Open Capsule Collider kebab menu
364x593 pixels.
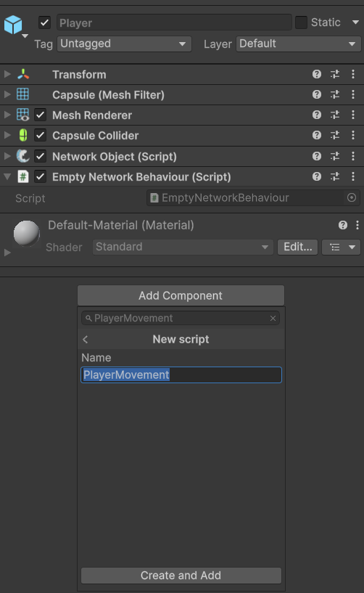point(353,136)
